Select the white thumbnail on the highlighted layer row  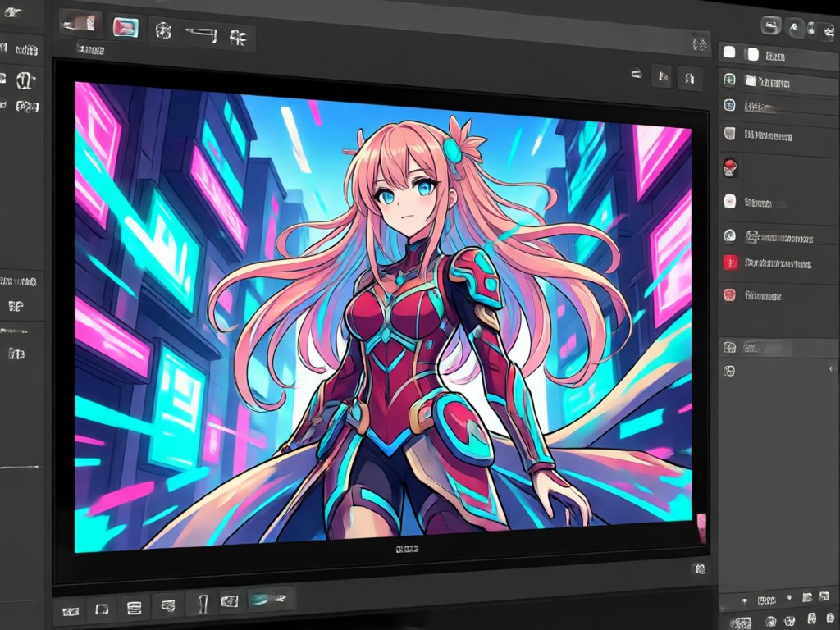pyautogui.click(x=750, y=81)
